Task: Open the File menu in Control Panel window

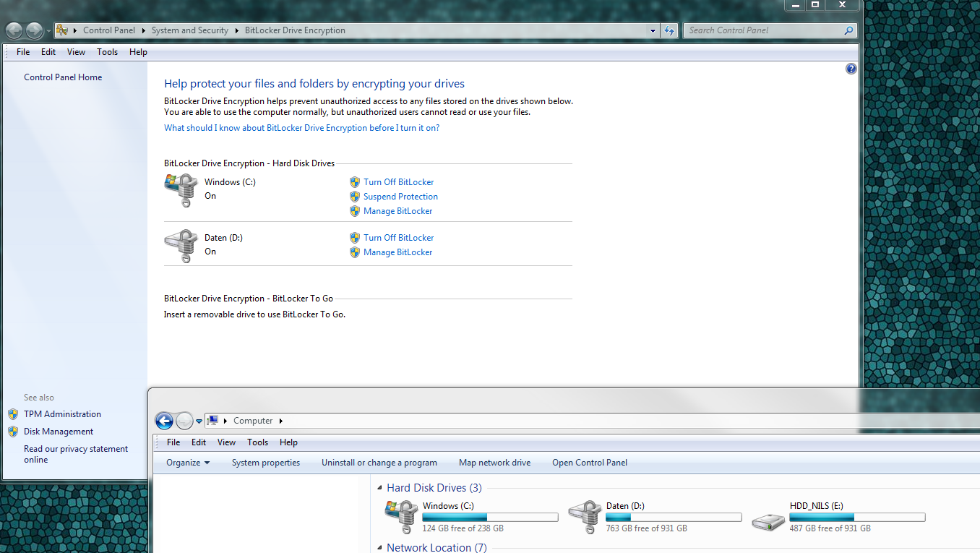Action: 23,52
